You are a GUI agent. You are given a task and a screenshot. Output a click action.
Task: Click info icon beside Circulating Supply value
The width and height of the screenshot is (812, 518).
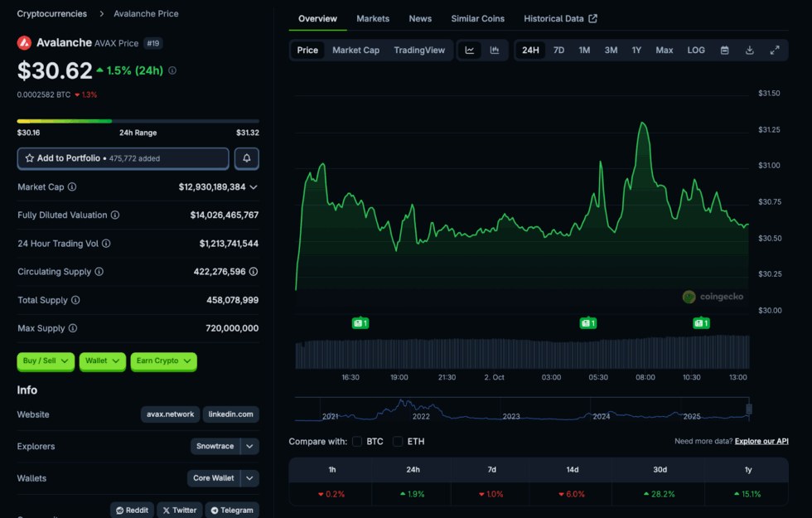point(254,272)
